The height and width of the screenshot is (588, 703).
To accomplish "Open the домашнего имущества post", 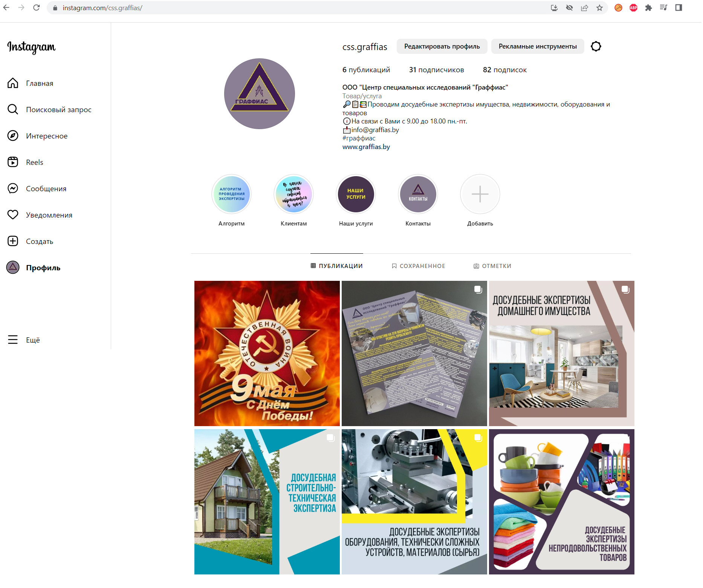I will tap(561, 353).
